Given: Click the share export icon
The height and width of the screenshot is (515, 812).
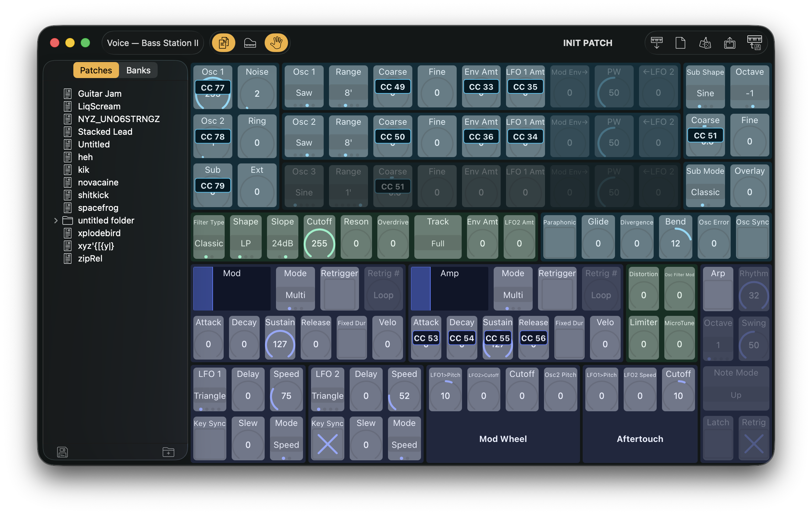Looking at the screenshot, I should point(729,43).
